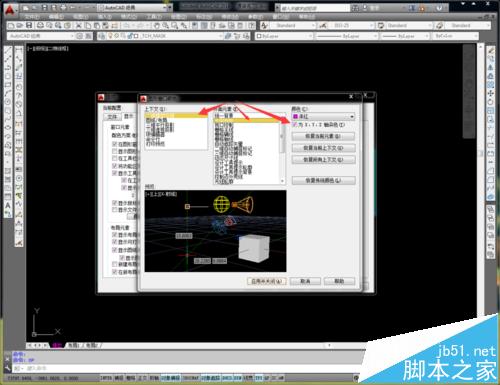Toggle '显示文件…' checkbox in Options dialog
Viewport: 500px width, 385px height.
[115, 210]
